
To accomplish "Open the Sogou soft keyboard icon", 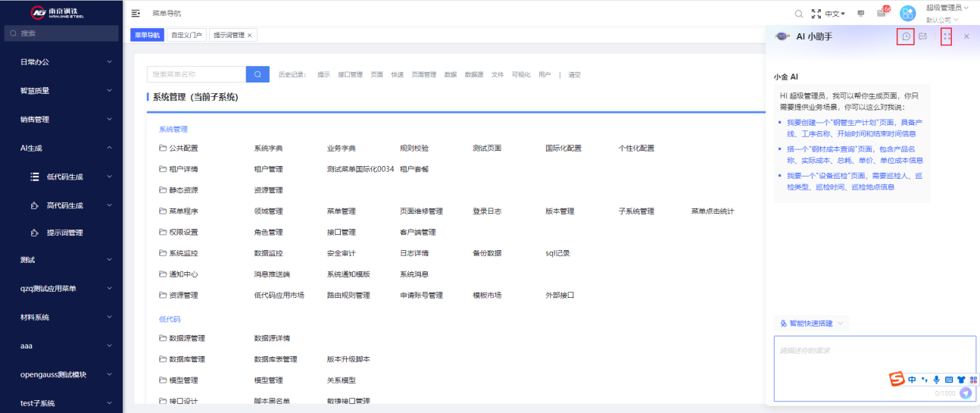I will pyautogui.click(x=949, y=380).
